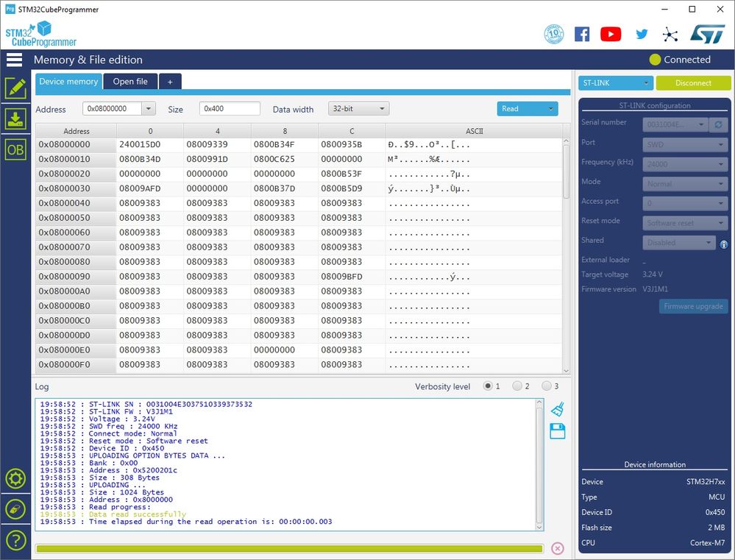Image resolution: width=735 pixels, height=560 pixels.
Task: Open the Facebook icon link
Action: (582, 35)
